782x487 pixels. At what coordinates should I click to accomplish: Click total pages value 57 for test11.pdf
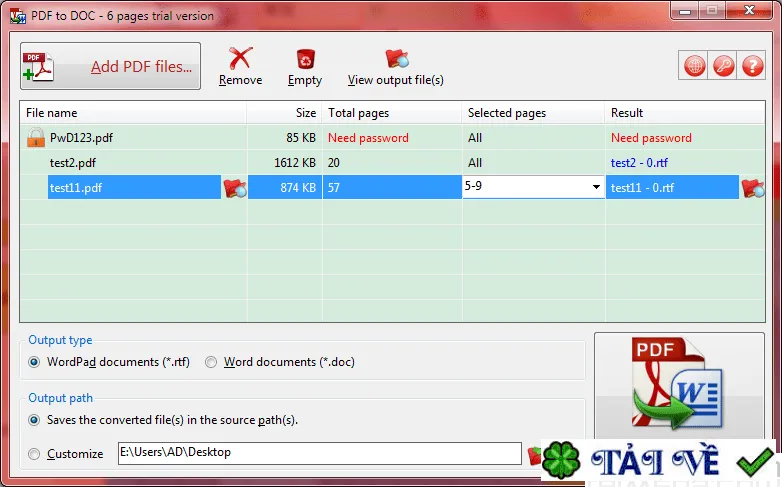[334, 188]
